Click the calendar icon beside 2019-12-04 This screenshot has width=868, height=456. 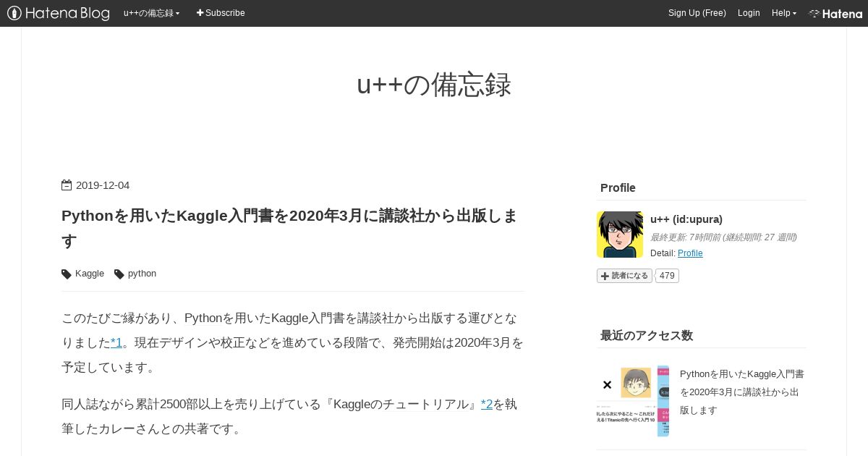coord(67,185)
